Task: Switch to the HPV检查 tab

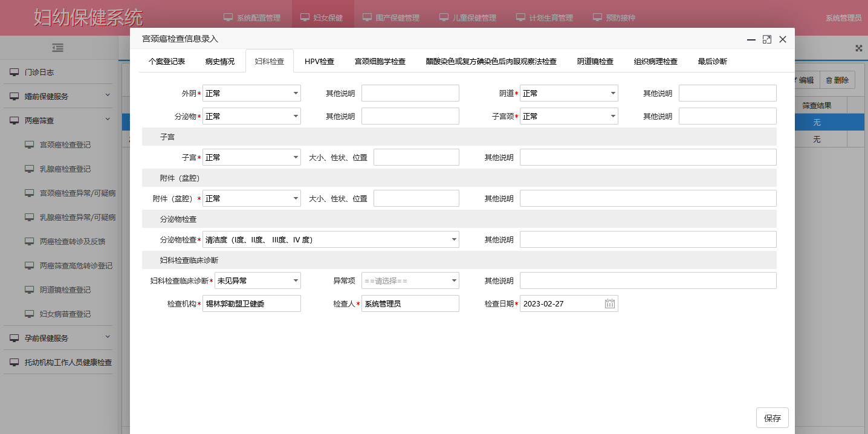Action: click(319, 61)
